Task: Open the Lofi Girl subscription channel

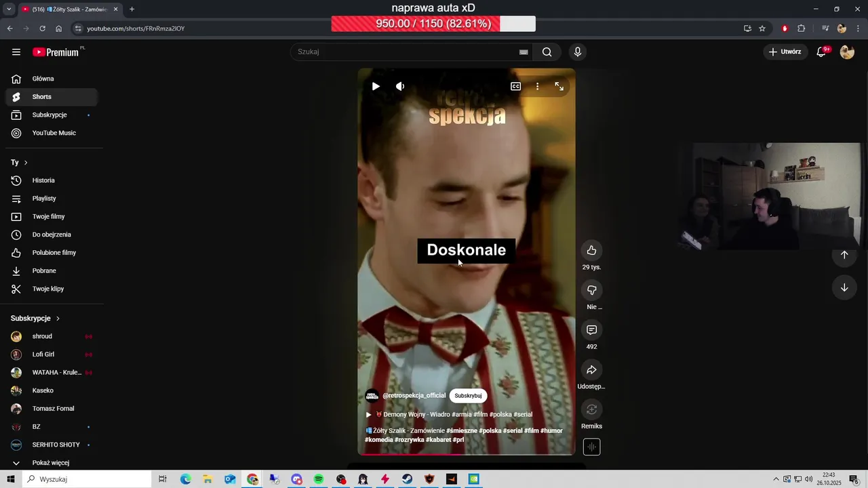Action: click(x=51, y=354)
